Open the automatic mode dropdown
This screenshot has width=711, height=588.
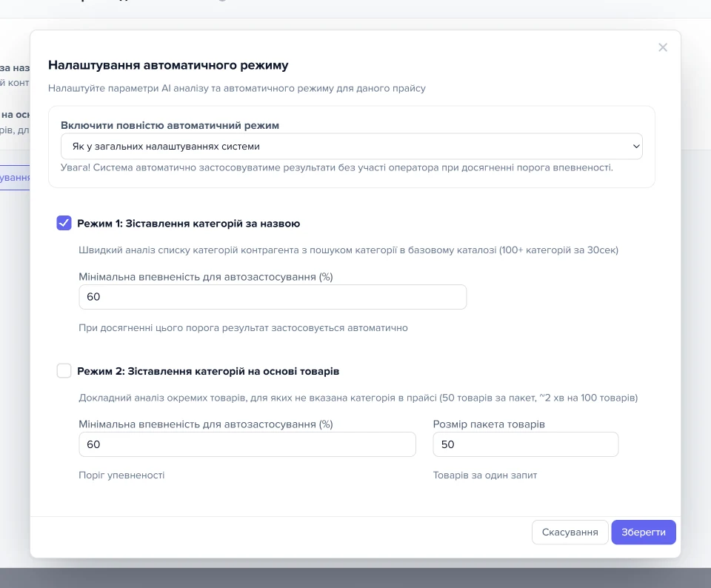pos(351,147)
